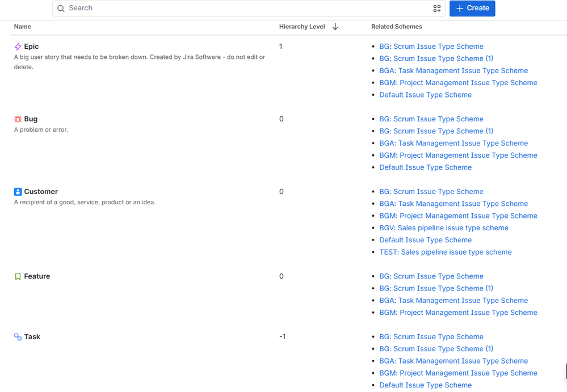This screenshot has width=567, height=392.
Task: Click the Related Schemes column header
Action: (x=397, y=27)
